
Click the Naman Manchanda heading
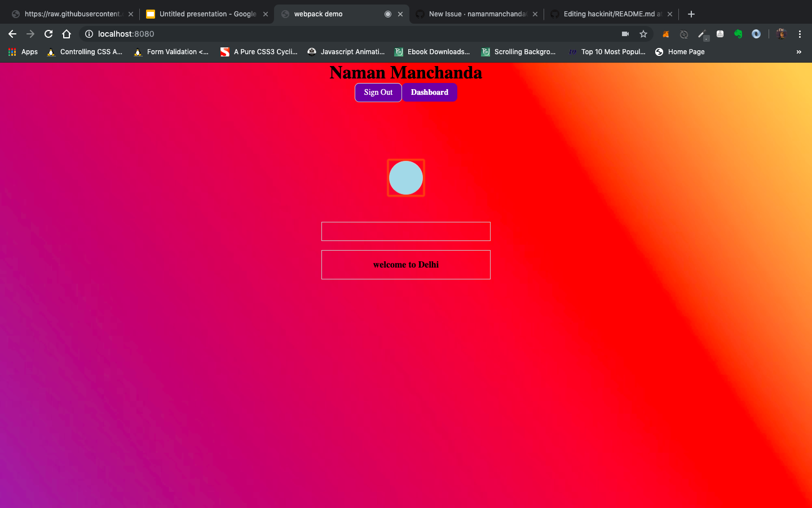click(x=406, y=73)
